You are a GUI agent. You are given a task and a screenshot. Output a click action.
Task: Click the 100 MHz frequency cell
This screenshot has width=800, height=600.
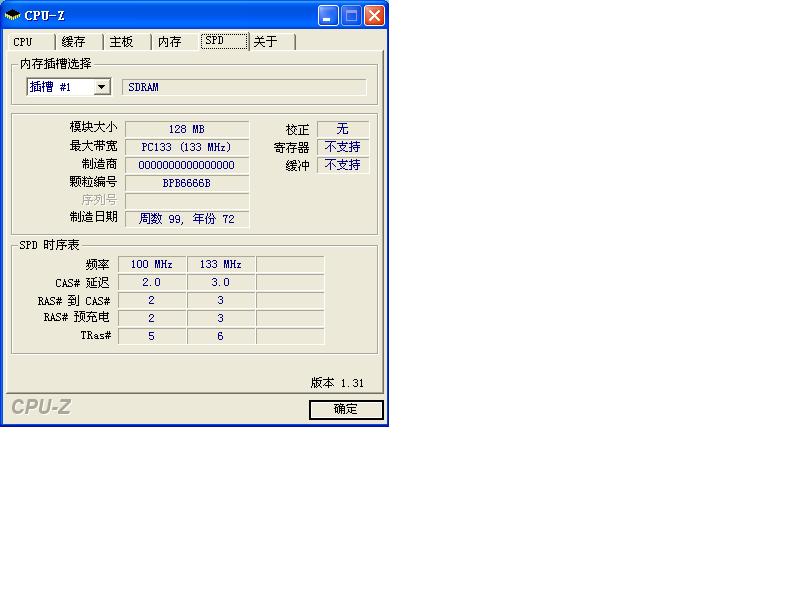pyautogui.click(x=152, y=264)
